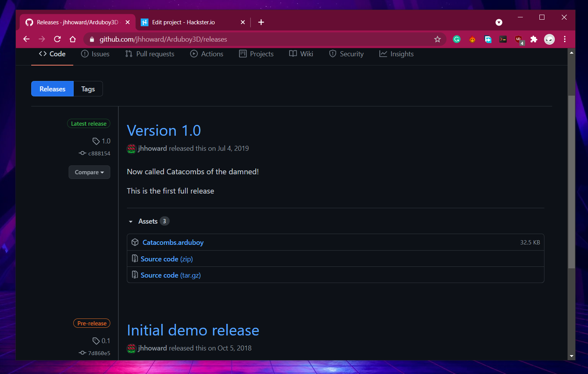Open the Initial demo release title

pos(193,330)
